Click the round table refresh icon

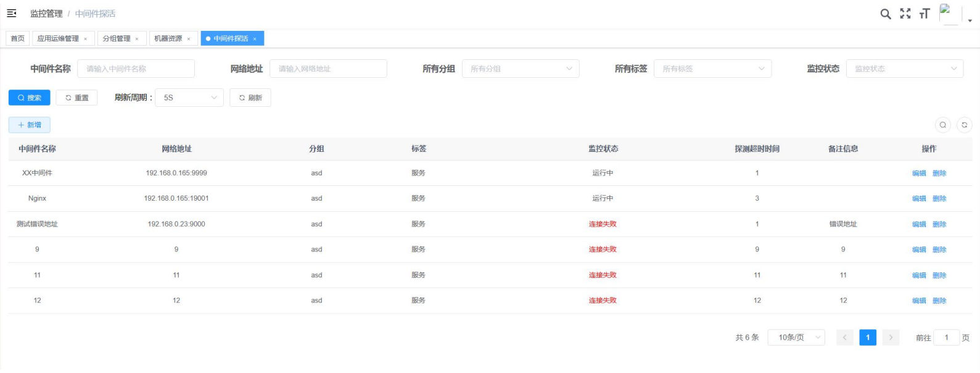pos(964,125)
